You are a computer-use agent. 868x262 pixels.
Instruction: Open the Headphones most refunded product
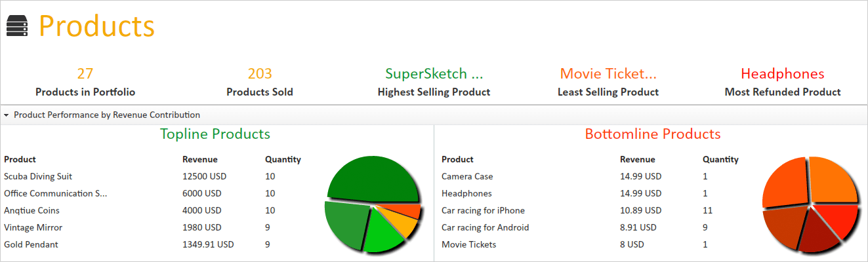[x=783, y=82]
